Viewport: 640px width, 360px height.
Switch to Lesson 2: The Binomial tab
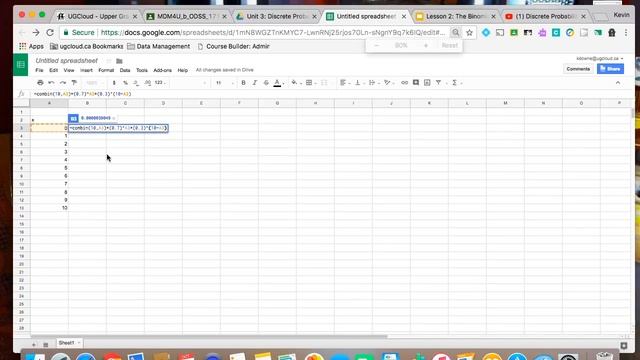coord(456,16)
